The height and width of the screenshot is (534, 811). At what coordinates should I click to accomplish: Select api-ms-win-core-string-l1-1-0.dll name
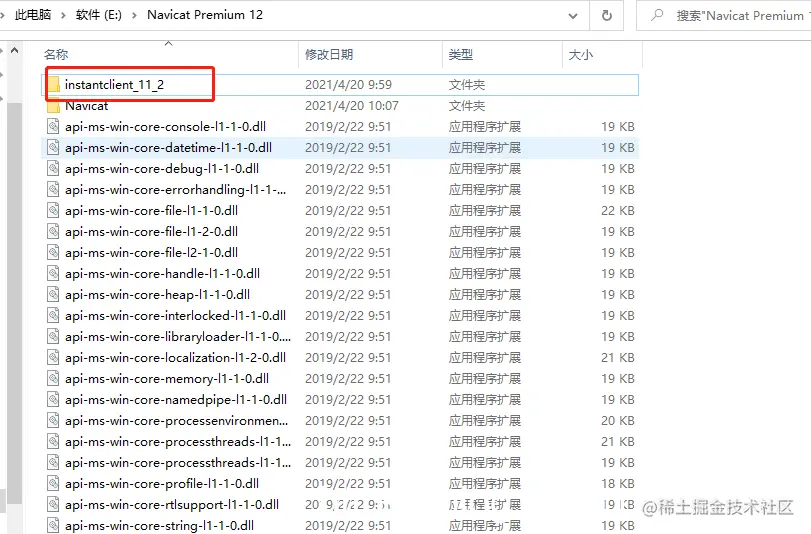point(159,526)
